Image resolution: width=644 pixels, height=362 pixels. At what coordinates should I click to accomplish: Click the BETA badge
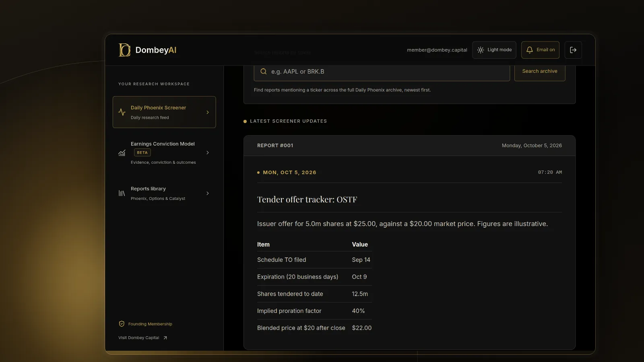[142, 152]
